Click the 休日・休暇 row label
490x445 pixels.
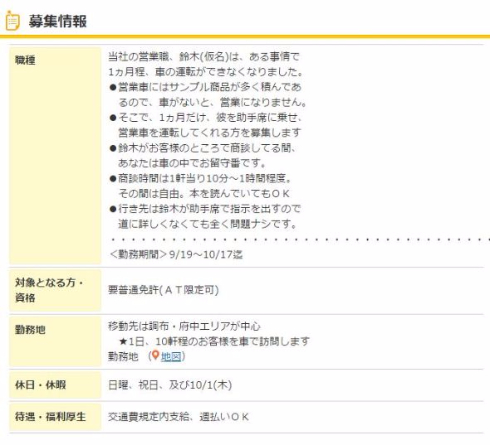point(40,385)
